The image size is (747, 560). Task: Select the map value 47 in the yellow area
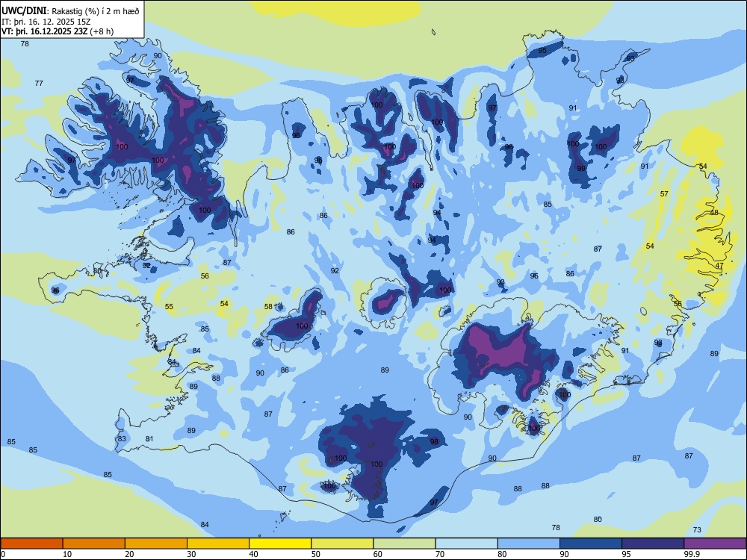coord(719,266)
